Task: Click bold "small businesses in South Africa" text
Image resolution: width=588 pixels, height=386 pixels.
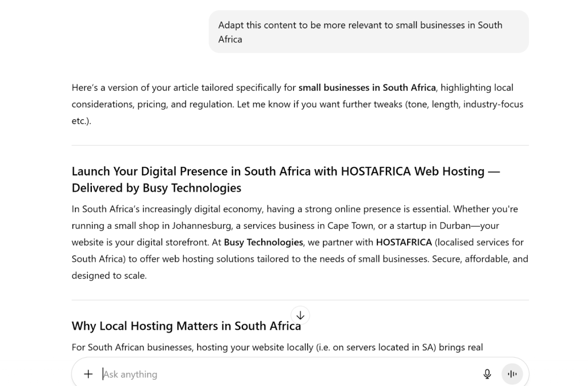Action: click(367, 88)
